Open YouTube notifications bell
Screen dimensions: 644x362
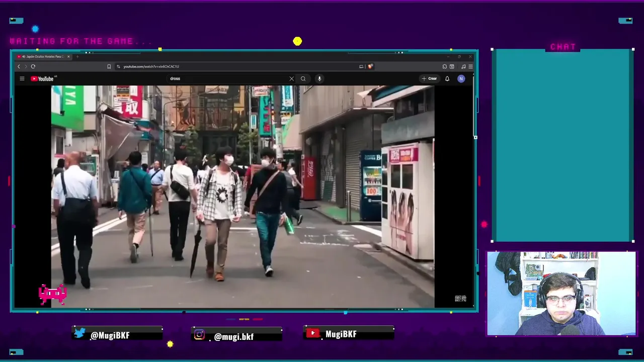447,78
